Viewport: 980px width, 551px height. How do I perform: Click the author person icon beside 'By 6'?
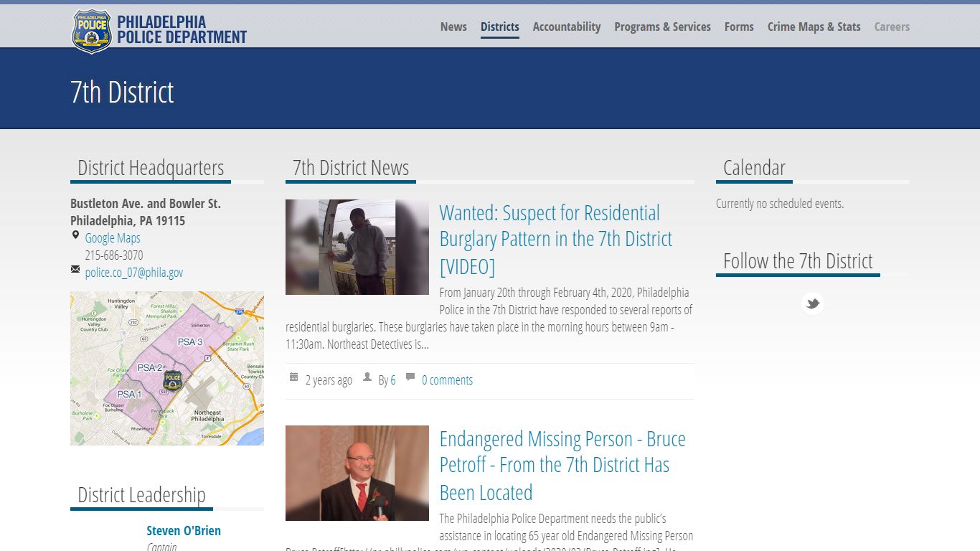[x=367, y=377]
